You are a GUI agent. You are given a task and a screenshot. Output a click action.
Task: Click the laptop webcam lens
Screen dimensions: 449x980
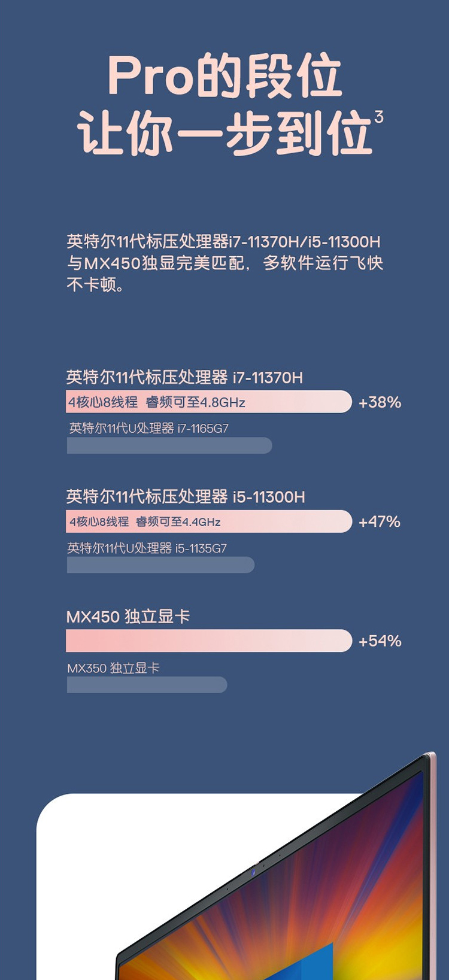click(253, 873)
